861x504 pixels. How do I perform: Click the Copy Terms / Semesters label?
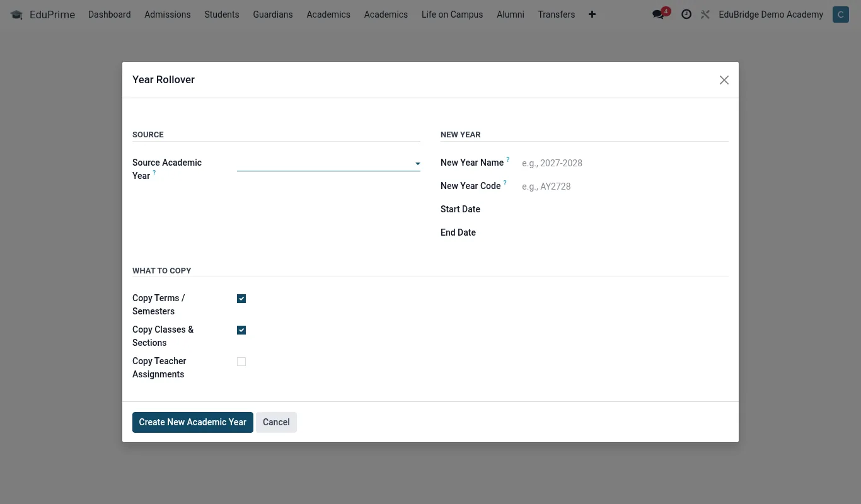[159, 304]
